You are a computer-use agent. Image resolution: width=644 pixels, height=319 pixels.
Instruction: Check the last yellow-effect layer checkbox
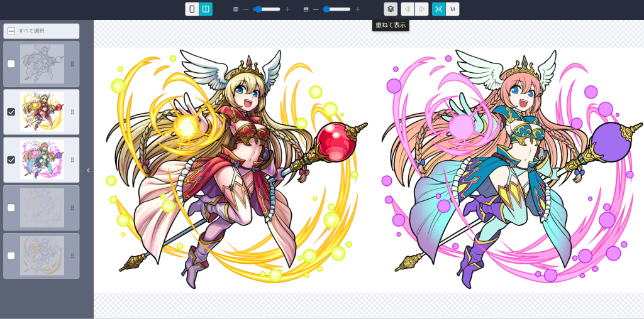11,256
